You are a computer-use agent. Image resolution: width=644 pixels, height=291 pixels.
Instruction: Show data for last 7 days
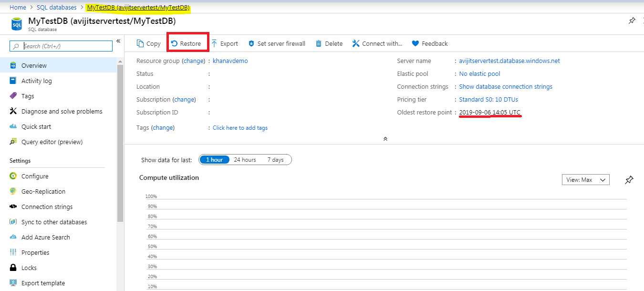click(x=275, y=160)
